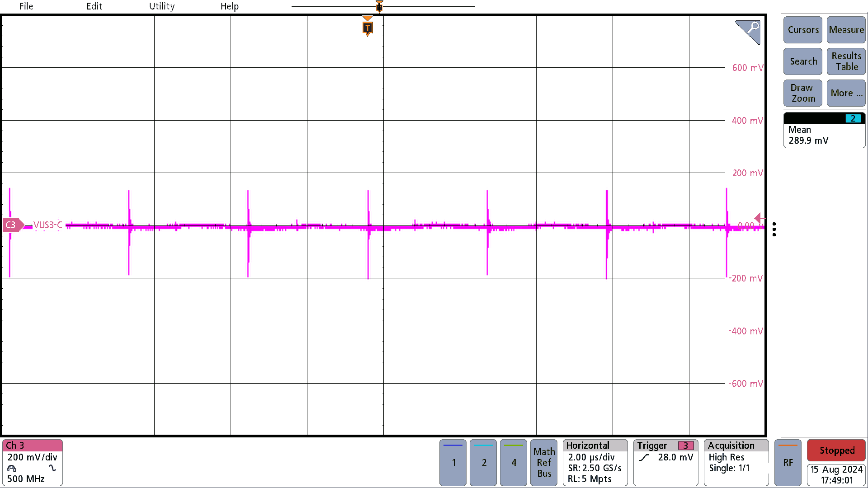Image resolution: width=868 pixels, height=488 pixels.
Task: Click the measurement source 2 indicator
Action: [x=853, y=118]
